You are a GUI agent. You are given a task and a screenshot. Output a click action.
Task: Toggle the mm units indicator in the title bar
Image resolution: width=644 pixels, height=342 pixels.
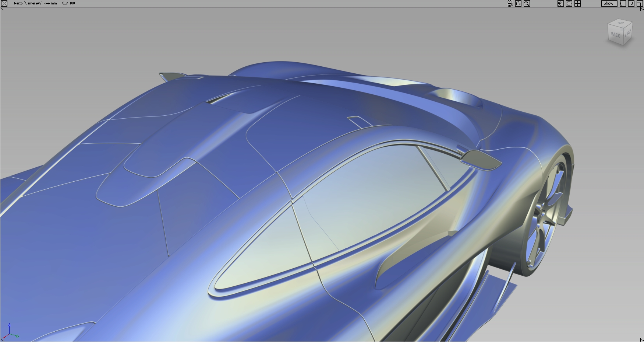tap(54, 3)
